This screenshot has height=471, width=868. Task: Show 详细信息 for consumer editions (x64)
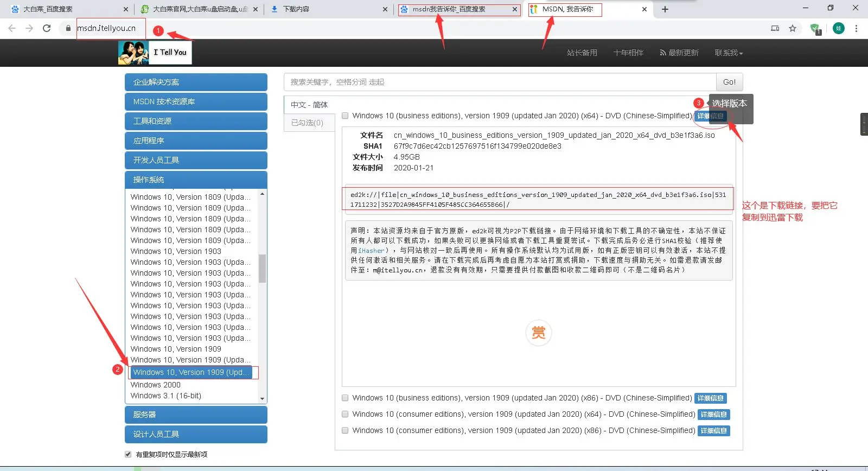(714, 415)
